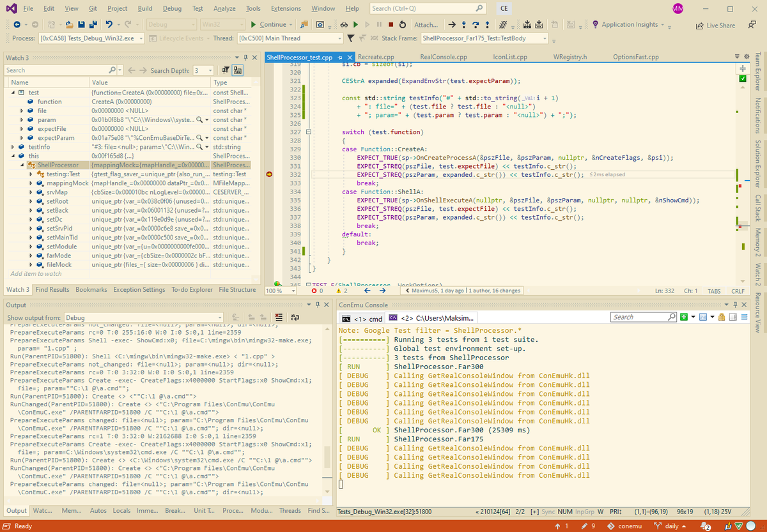The image size is (767, 532).
Task: Open the Win32 platform dropdown
Action: click(221, 25)
